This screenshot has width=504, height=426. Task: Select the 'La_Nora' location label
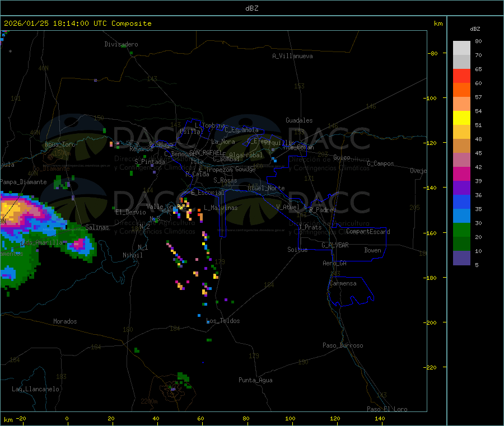[223, 142]
